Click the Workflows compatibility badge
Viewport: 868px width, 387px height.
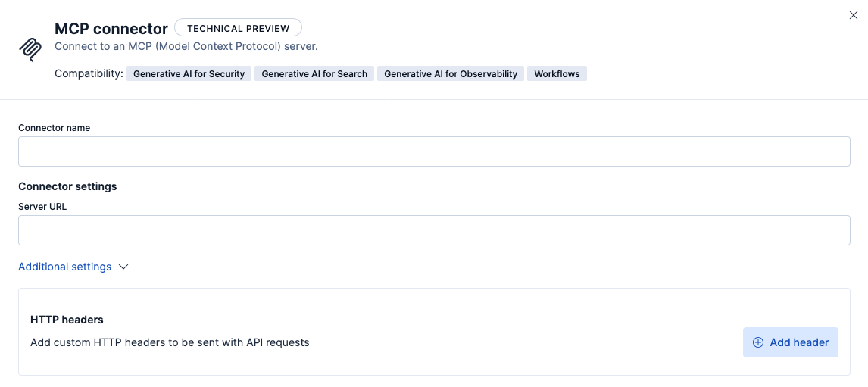pyautogui.click(x=557, y=74)
